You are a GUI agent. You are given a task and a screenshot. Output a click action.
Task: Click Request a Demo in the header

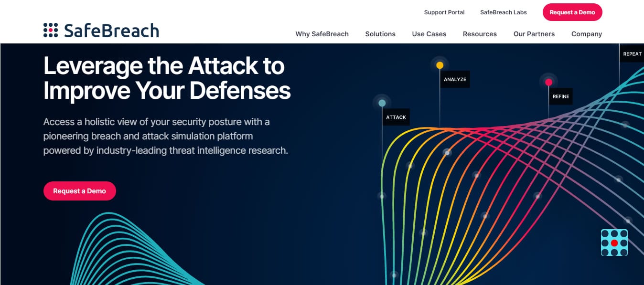click(572, 12)
